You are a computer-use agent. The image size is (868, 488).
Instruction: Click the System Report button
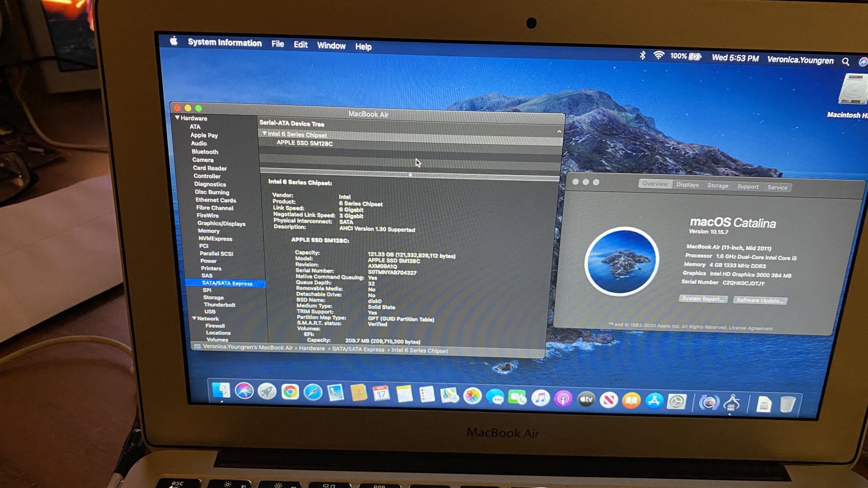click(703, 299)
